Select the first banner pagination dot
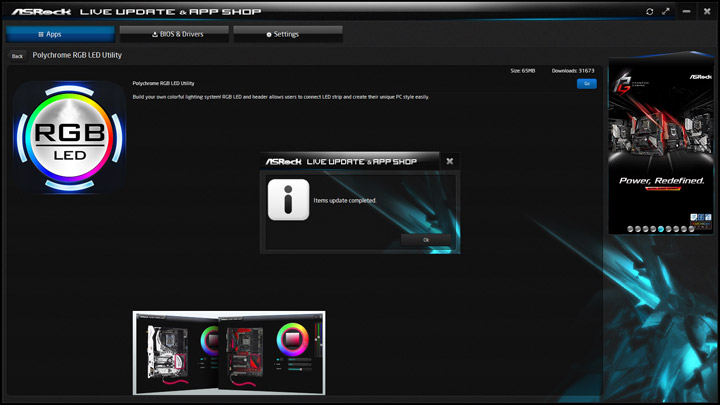The height and width of the screenshot is (405, 720). point(630,229)
